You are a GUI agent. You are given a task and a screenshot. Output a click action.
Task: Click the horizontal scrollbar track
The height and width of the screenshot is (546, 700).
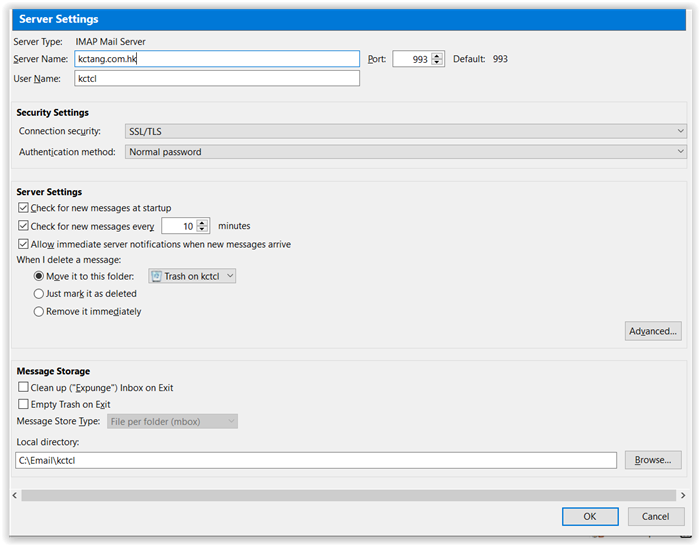348,495
